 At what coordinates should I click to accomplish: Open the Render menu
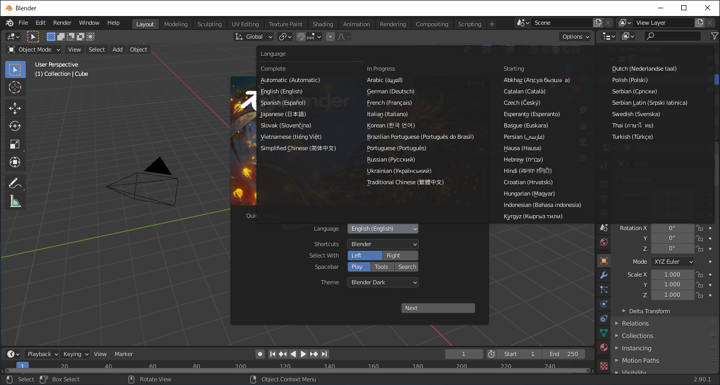pos(62,23)
